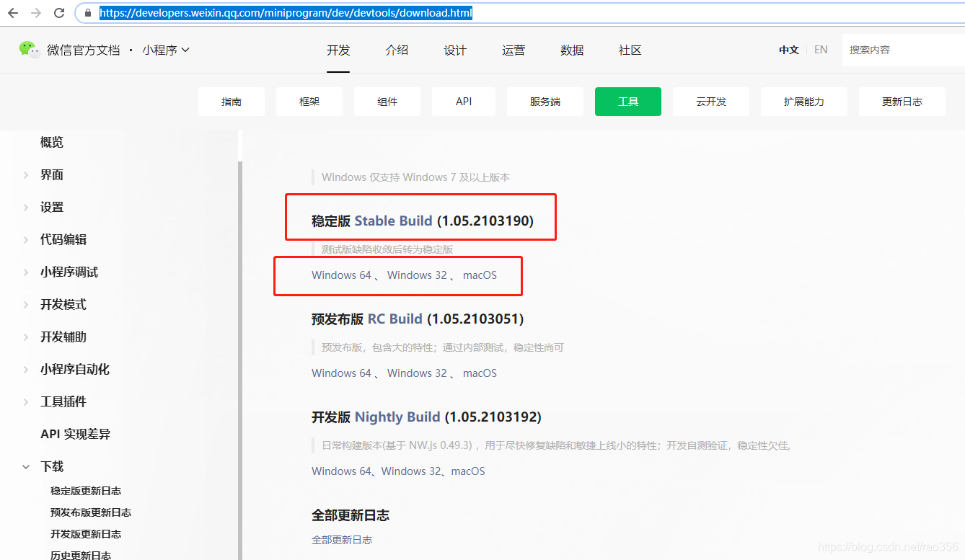Click the Nightly Build heading link
965x560 pixels.
coord(397,417)
